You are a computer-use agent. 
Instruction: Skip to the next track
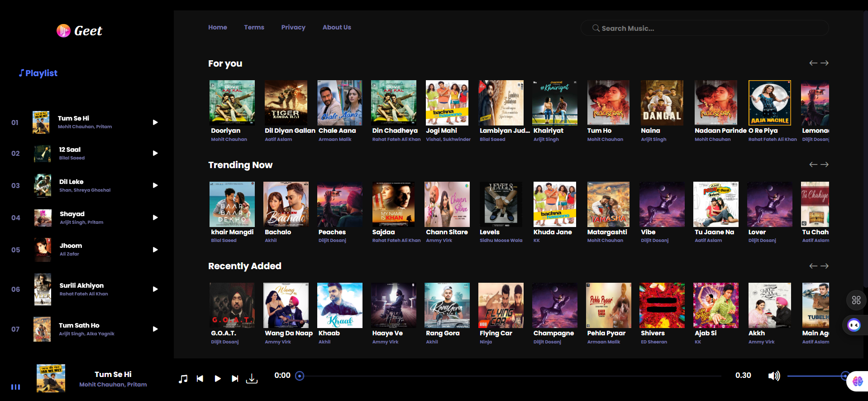pos(235,379)
